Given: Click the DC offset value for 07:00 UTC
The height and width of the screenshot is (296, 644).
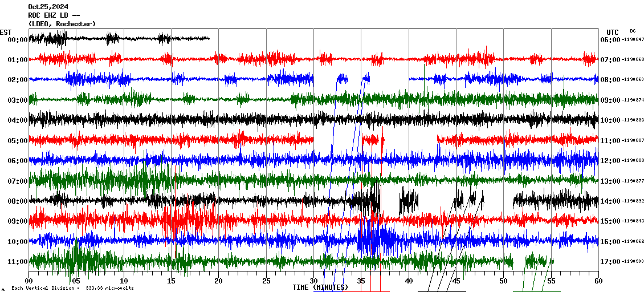Looking at the screenshot, I should (x=633, y=60).
